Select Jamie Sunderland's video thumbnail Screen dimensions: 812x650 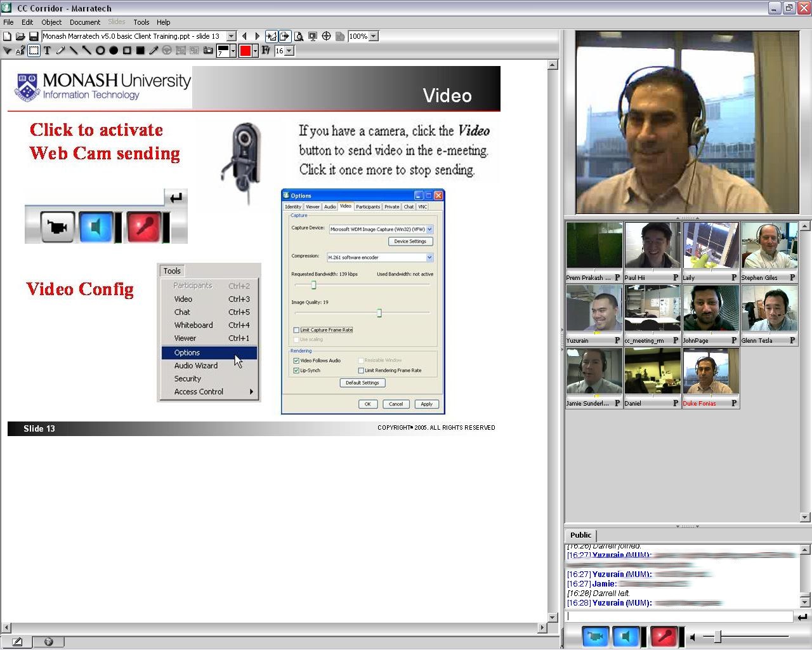click(x=594, y=372)
